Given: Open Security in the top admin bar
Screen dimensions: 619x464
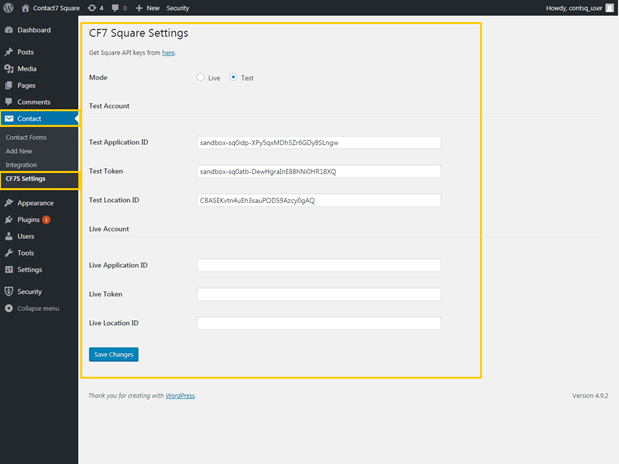Looking at the screenshot, I should [x=178, y=8].
